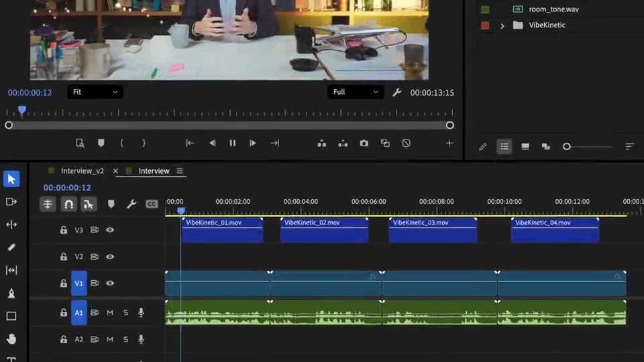Enable voice-over record on A1
Image resolution: width=644 pixels, height=362 pixels.
click(141, 313)
